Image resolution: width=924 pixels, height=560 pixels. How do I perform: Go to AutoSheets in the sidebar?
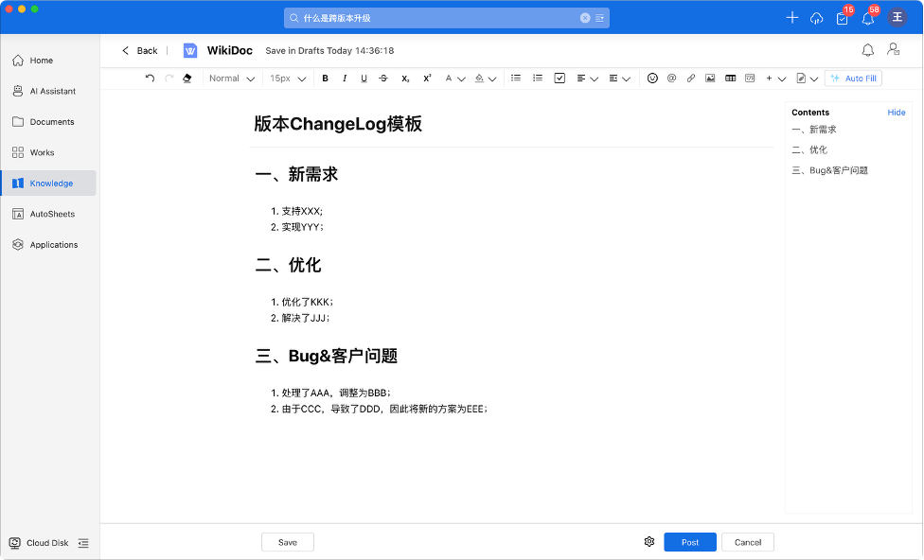click(51, 214)
